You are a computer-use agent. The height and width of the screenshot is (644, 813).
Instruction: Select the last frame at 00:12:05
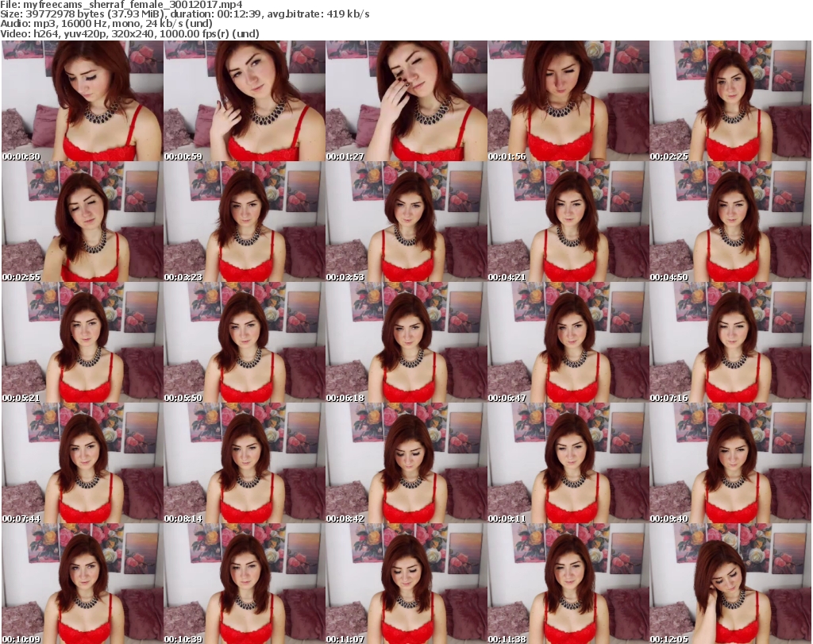click(730, 584)
